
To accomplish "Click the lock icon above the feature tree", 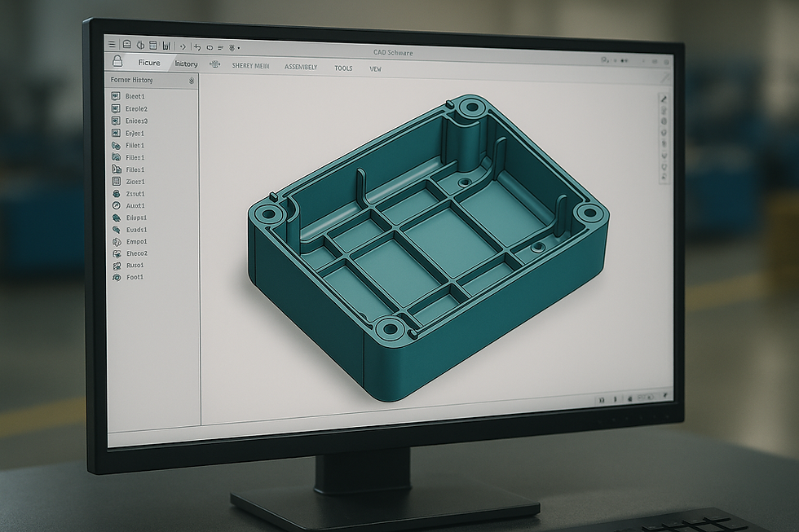I will click(117, 61).
